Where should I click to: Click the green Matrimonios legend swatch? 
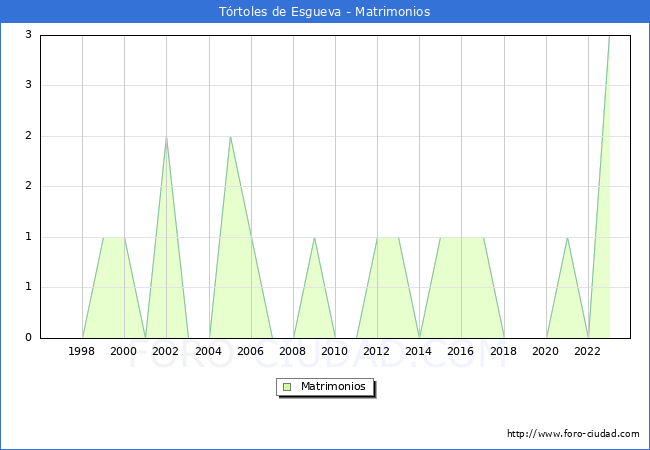click(287, 387)
